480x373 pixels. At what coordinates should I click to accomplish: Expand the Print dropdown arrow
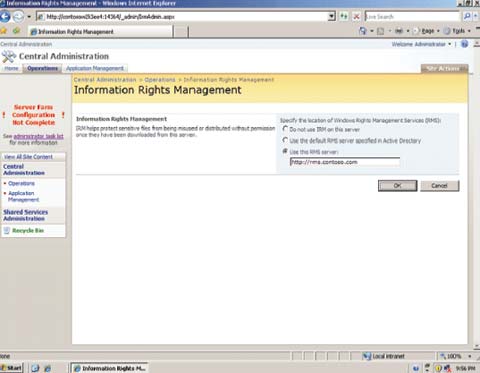coord(408,31)
